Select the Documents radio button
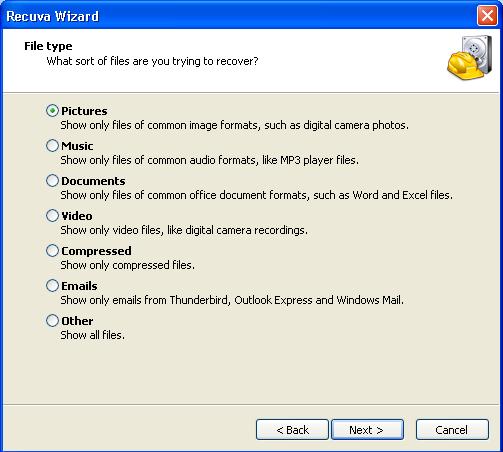Image resolution: width=503 pixels, height=452 pixels. (52, 181)
